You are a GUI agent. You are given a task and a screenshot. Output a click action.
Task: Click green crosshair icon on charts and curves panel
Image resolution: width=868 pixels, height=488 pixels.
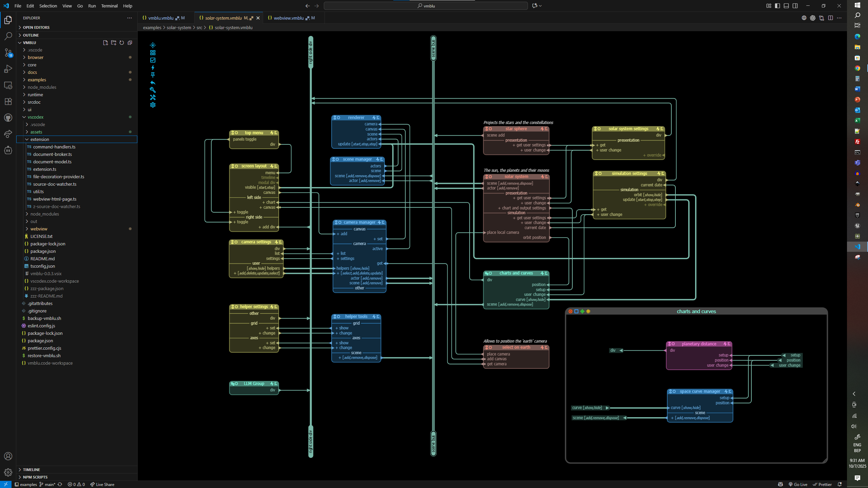(582, 311)
